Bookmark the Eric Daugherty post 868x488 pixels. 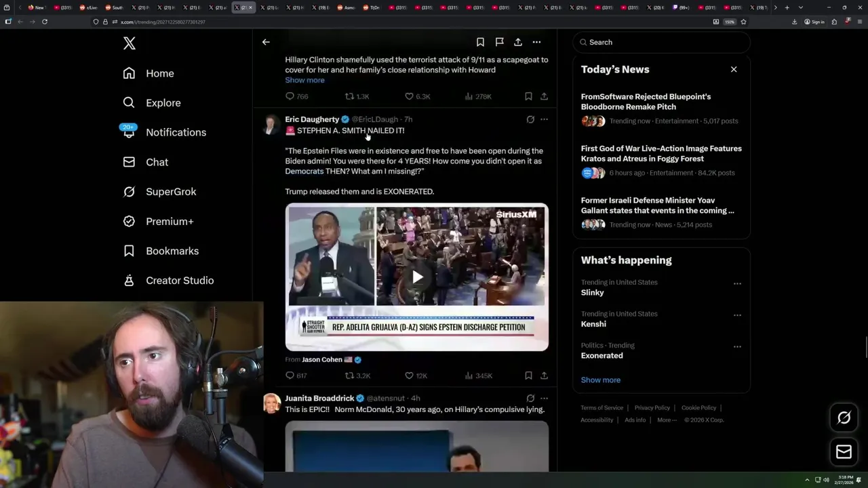[528, 375]
